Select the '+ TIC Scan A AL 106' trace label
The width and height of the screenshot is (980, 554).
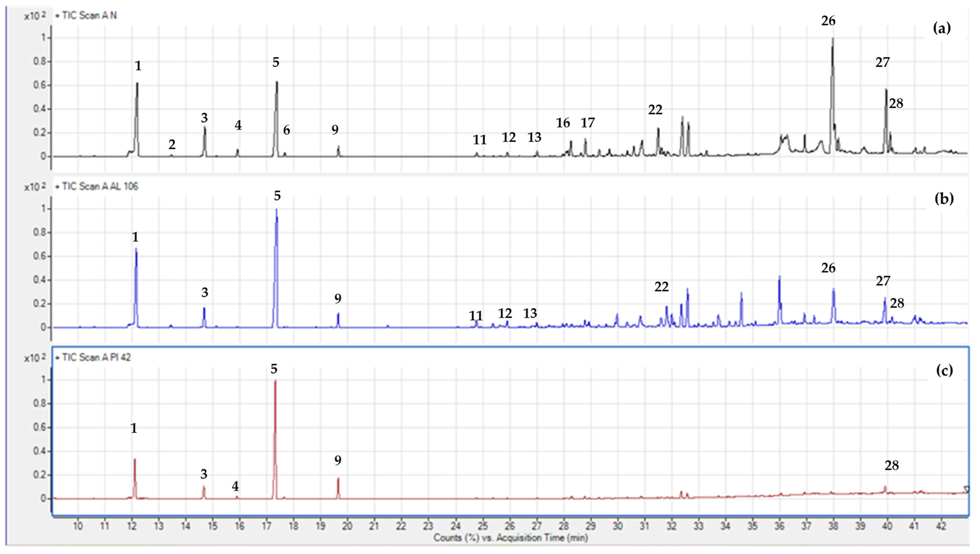coord(97,186)
